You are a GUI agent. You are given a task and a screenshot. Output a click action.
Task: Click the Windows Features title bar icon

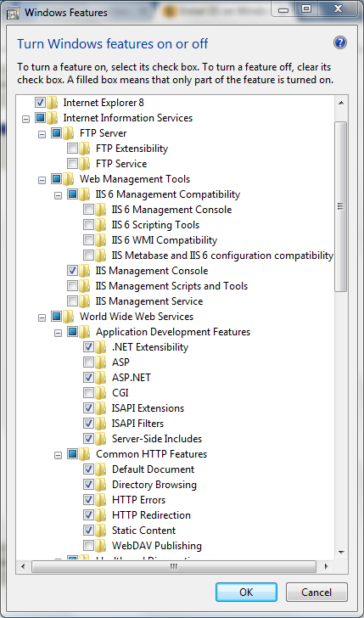pos(14,13)
